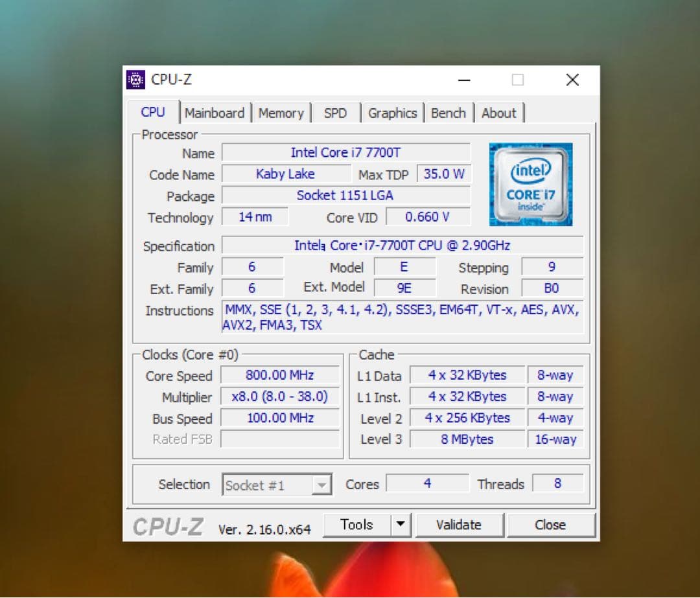
Task: Click the L1 Data 8-way value
Action: tap(555, 375)
